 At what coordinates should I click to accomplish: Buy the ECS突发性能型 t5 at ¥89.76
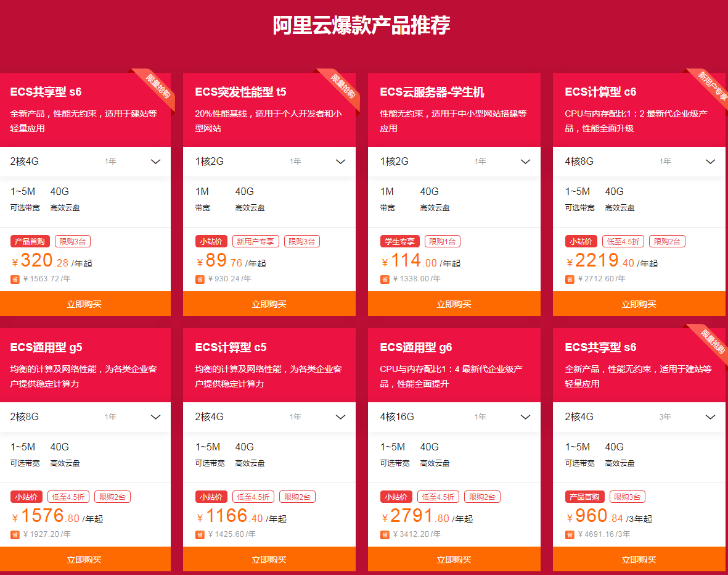pyautogui.click(x=269, y=304)
